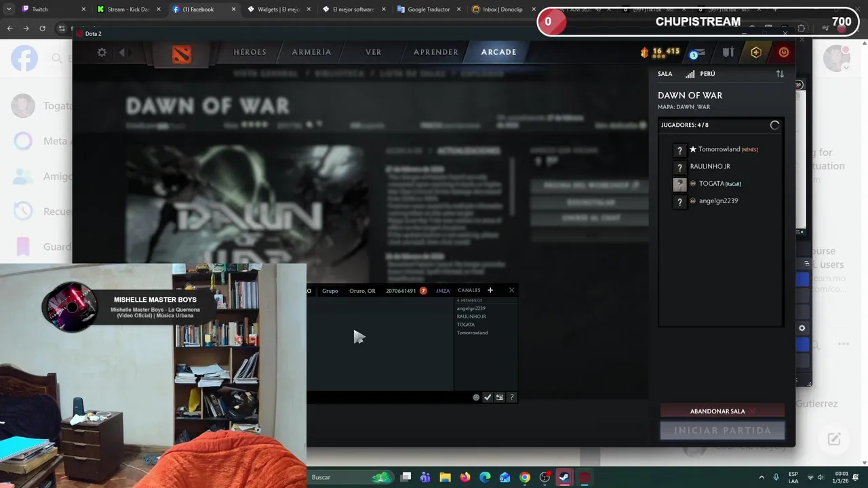Screen dimensions: 868x488
Task: Select angelgn2239 in chat members
Action: [471, 308]
